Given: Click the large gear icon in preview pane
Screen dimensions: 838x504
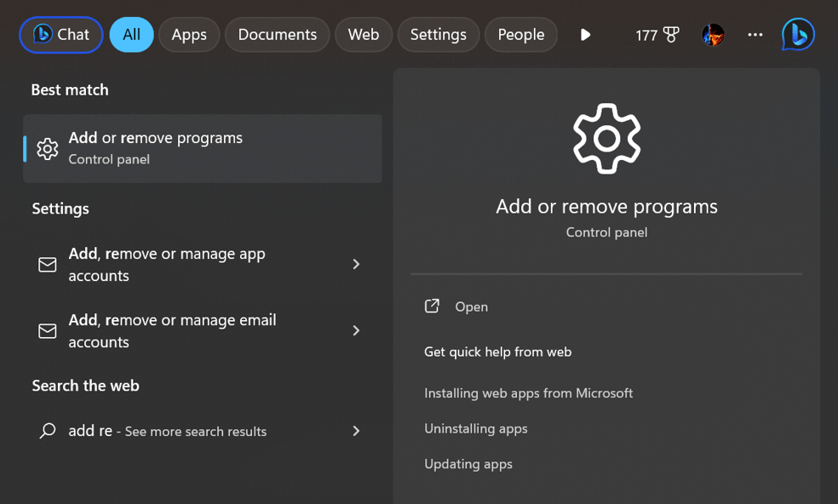Looking at the screenshot, I should (606, 139).
